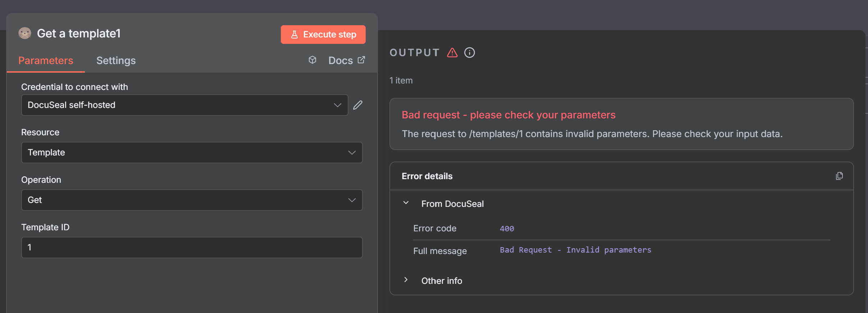Image resolution: width=868 pixels, height=313 pixels.
Task: Open the Docs external link
Action: click(x=347, y=60)
